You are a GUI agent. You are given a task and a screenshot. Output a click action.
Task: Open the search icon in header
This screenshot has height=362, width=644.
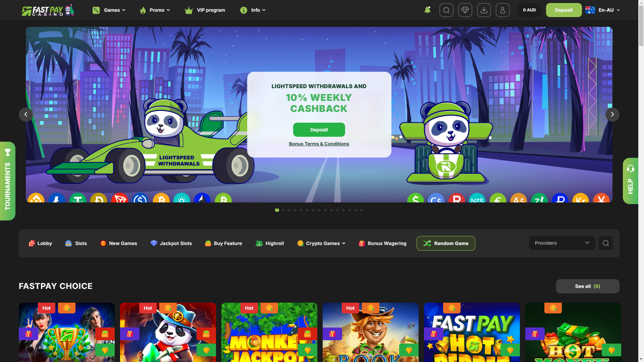[446, 10]
